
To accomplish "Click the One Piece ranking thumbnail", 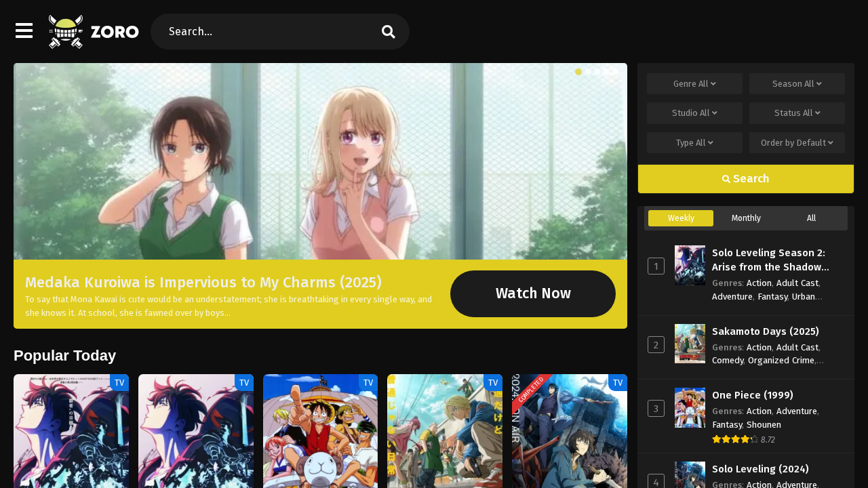I will click(x=690, y=407).
